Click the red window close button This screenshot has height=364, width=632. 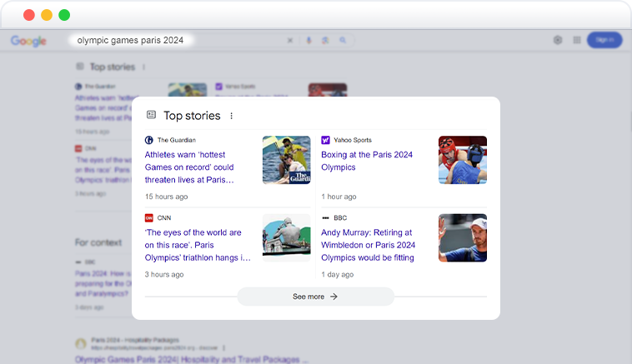pos(29,15)
